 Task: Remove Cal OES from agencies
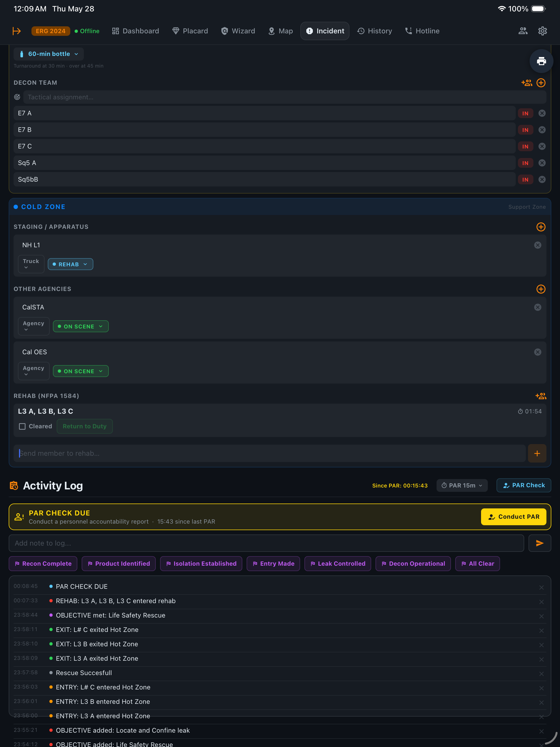538,352
